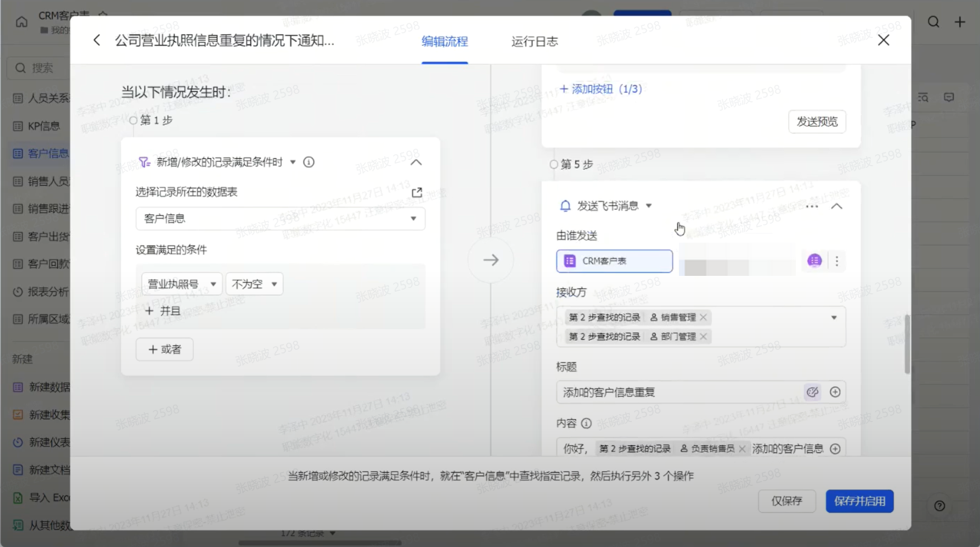Open the 不为空 condition dropdown
Image resolution: width=980 pixels, height=547 pixels.
[x=254, y=284]
